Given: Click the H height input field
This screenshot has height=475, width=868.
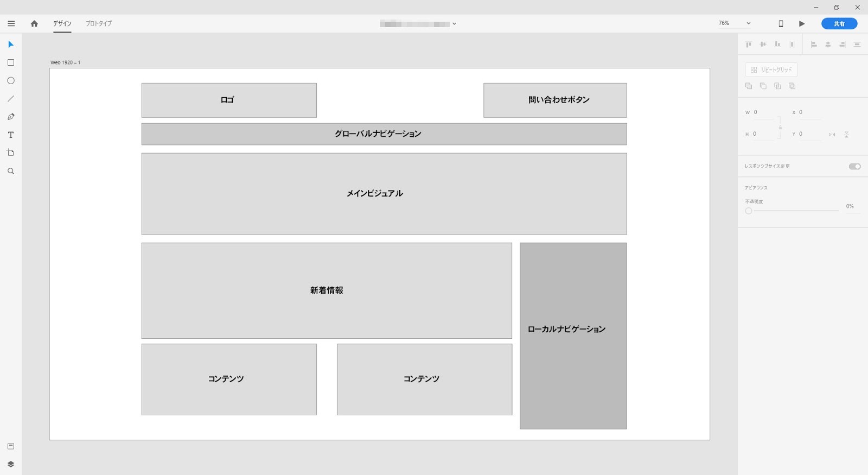Looking at the screenshot, I should tap(763, 134).
